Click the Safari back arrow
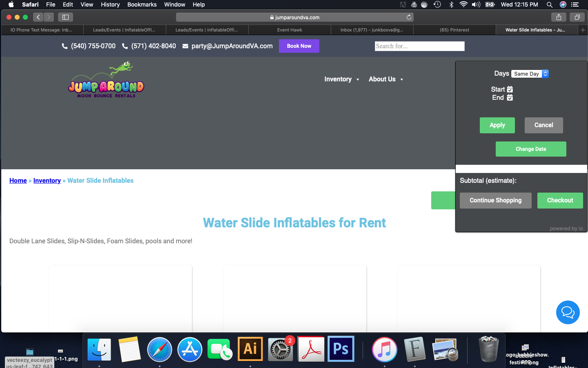The image size is (588, 368). (38, 17)
